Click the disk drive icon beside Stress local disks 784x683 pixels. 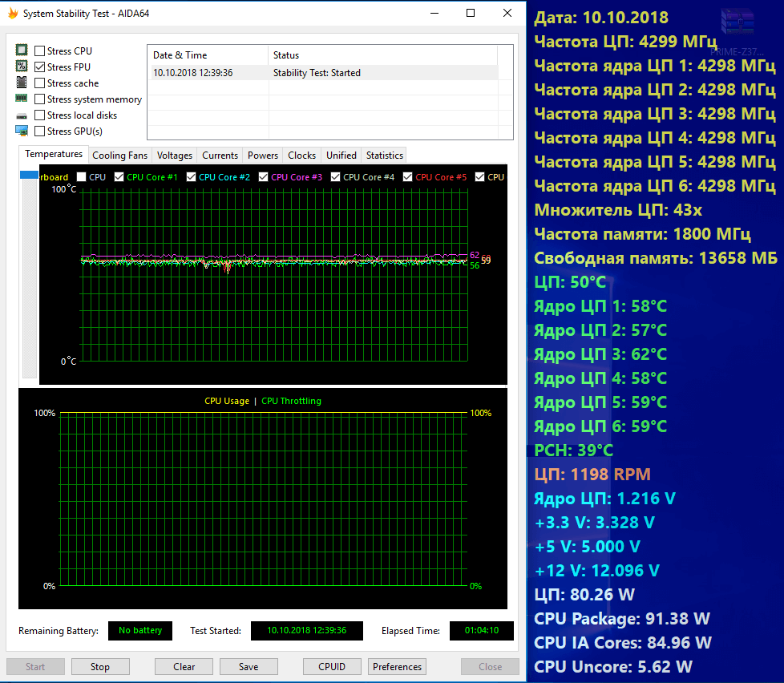pos(22,115)
